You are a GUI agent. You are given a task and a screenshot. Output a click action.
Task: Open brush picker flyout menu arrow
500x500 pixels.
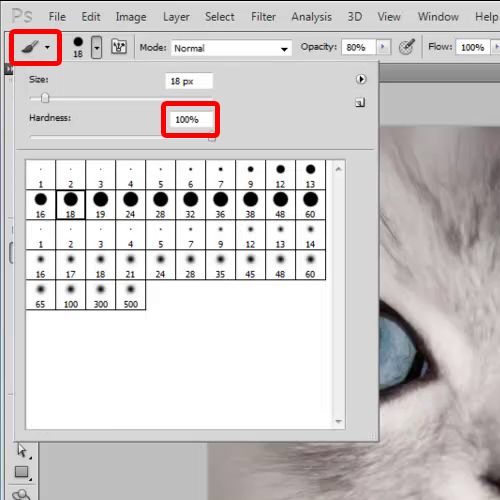[361, 79]
